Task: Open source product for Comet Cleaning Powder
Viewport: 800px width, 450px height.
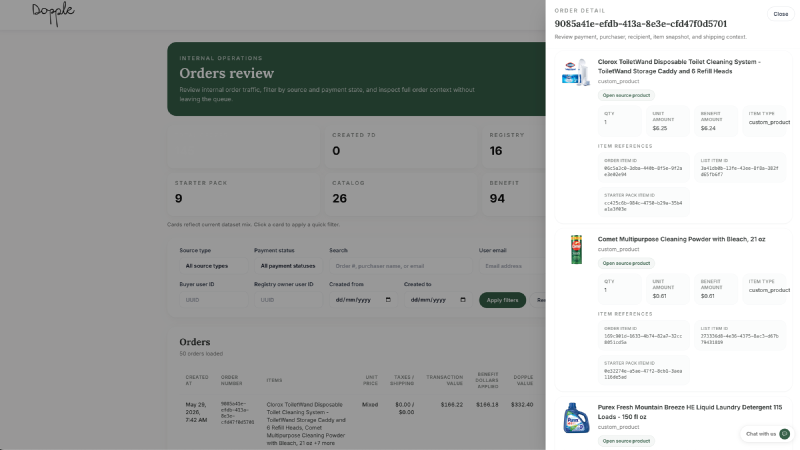Action: pyautogui.click(x=626, y=263)
